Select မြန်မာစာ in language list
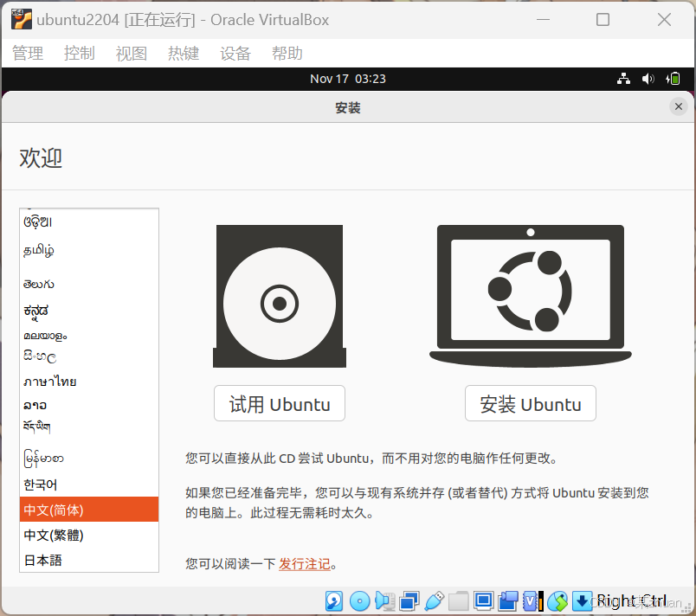Image resolution: width=696 pixels, height=616 pixels. point(89,459)
